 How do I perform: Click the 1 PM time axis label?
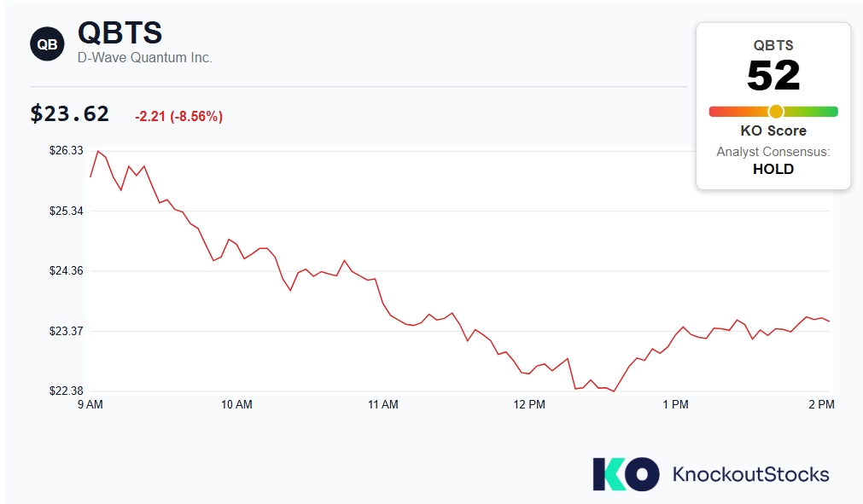pos(675,404)
